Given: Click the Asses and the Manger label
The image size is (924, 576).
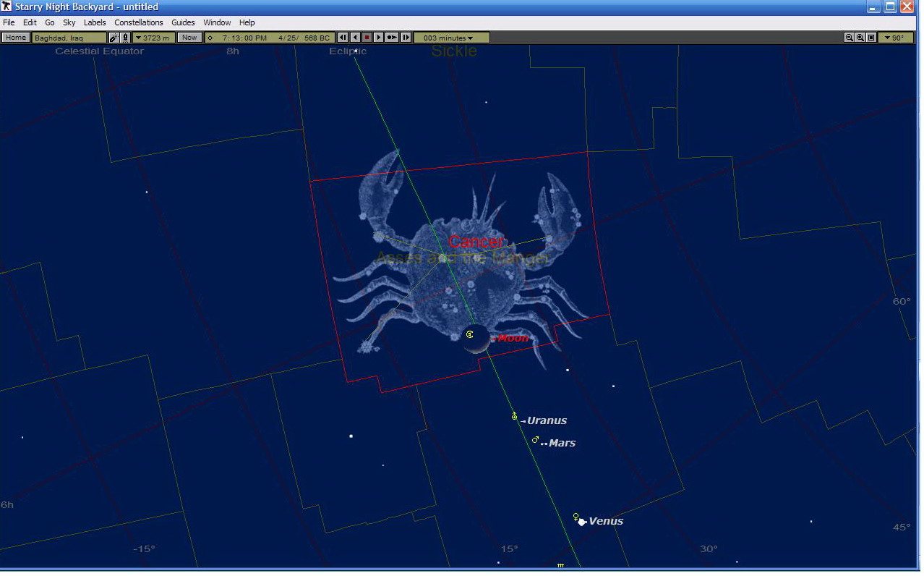Looking at the screenshot, I should point(463,258).
